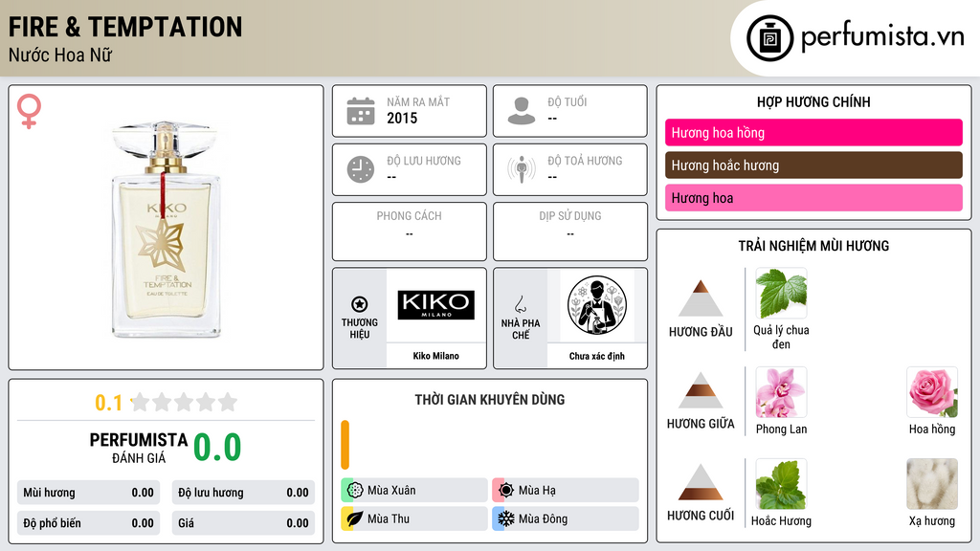The height and width of the screenshot is (551, 980).
Task: Click the Hương cuối pyramid icon
Action: 700,482
